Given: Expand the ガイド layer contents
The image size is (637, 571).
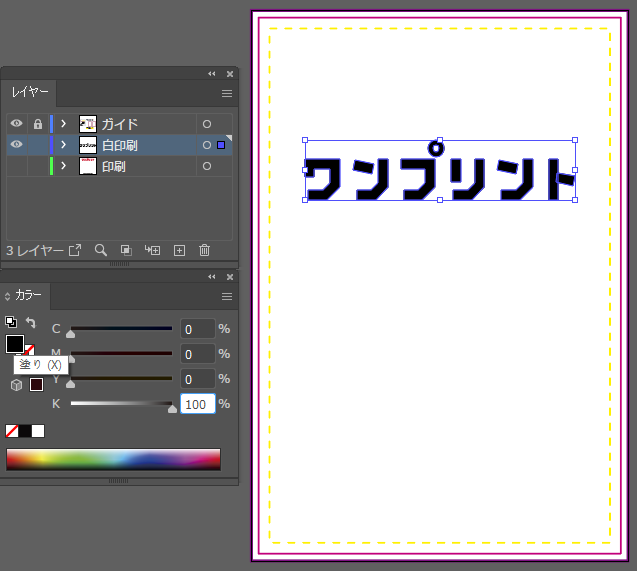Looking at the screenshot, I should (63, 124).
